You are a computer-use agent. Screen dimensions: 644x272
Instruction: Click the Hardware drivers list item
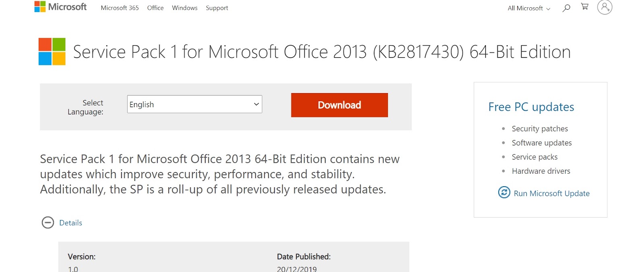pyautogui.click(x=541, y=171)
